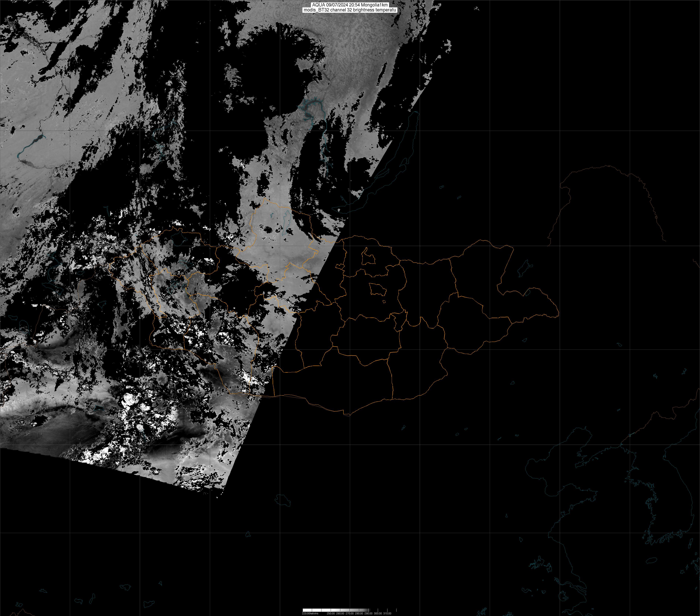Click the 220.00kelvins colorbar label
This screenshot has width=700, height=616.
click(x=310, y=613)
